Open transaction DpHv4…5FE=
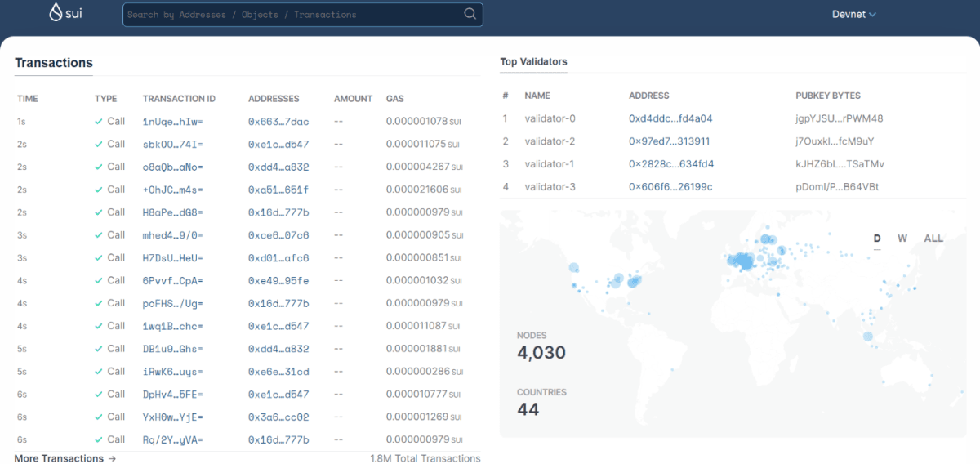 pyautogui.click(x=172, y=395)
